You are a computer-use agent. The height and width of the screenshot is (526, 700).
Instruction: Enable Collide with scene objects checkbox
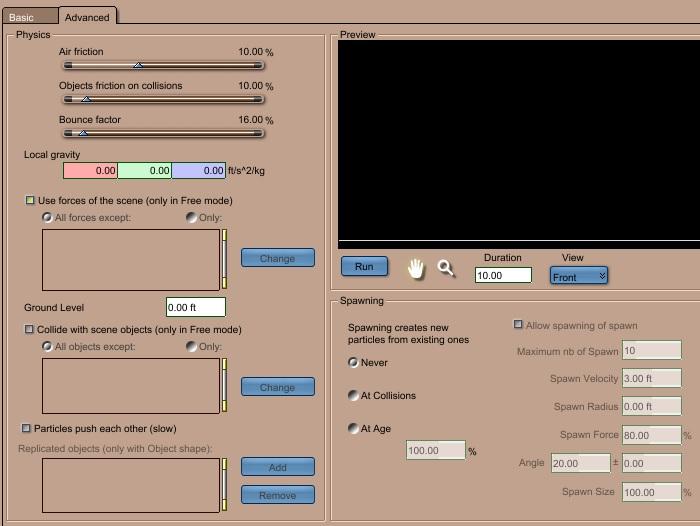coord(29,329)
